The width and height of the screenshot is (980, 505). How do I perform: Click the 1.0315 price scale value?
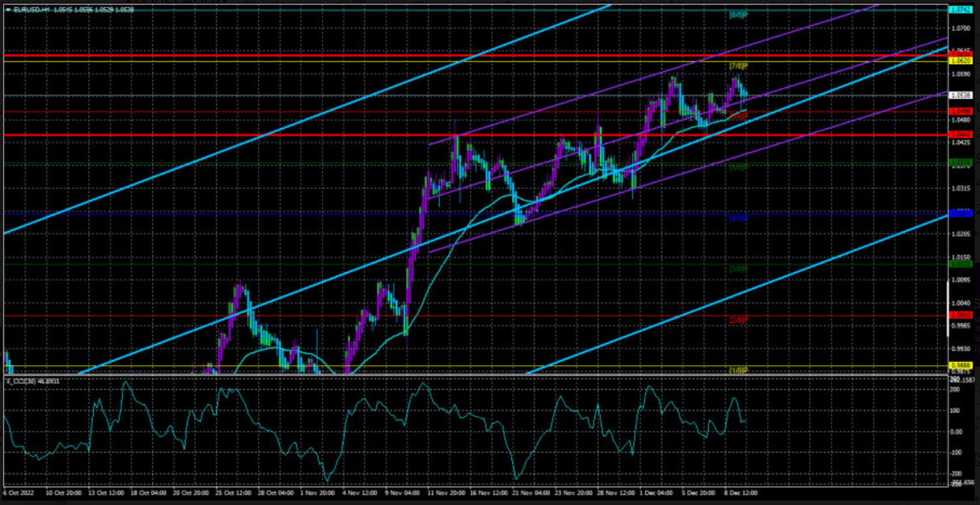pyautogui.click(x=961, y=189)
